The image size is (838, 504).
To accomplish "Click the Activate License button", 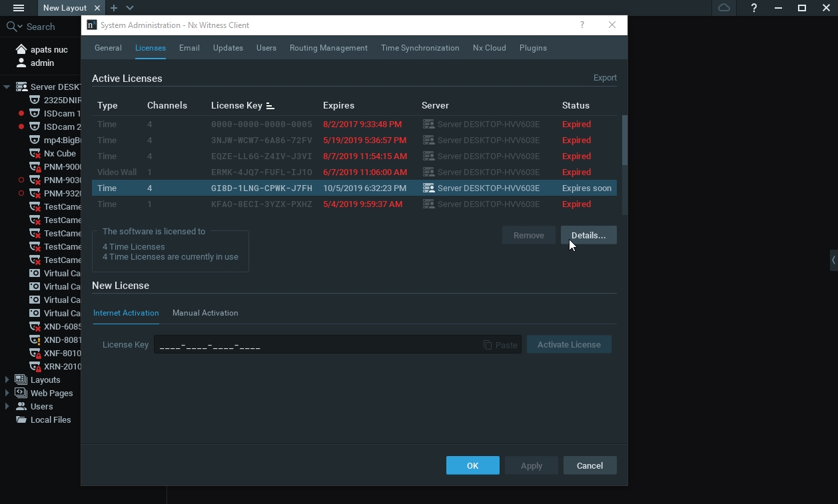I will (x=569, y=344).
